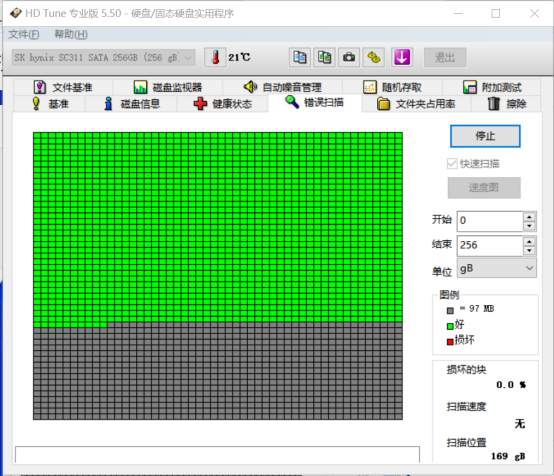Open the 单位 gB unit dropdown
This screenshot has width=554, height=476.
click(x=496, y=268)
